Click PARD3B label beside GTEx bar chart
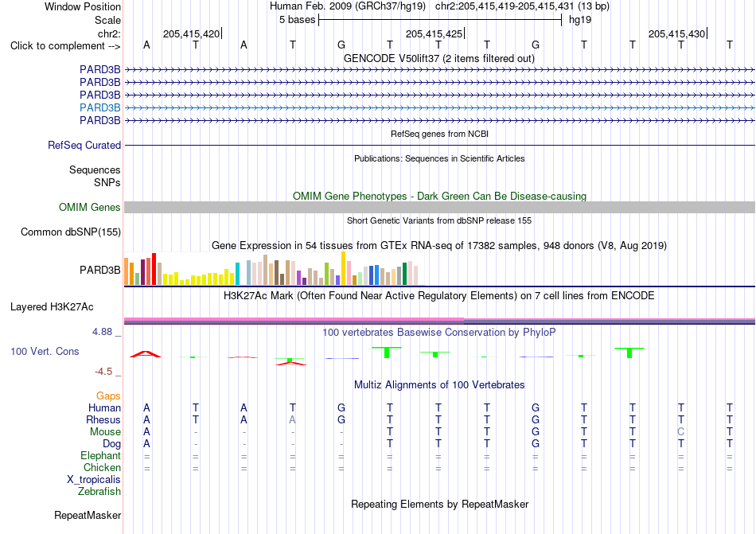 pos(99,270)
